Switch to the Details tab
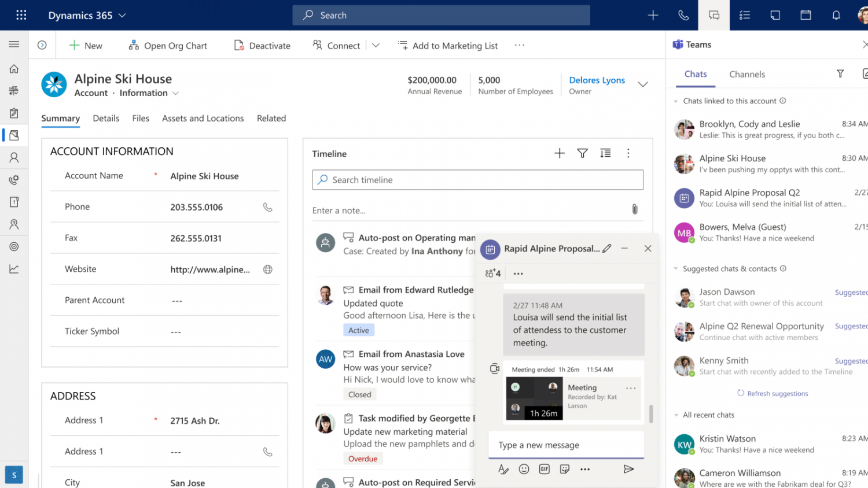The width and height of the screenshot is (868, 488). [x=106, y=119]
